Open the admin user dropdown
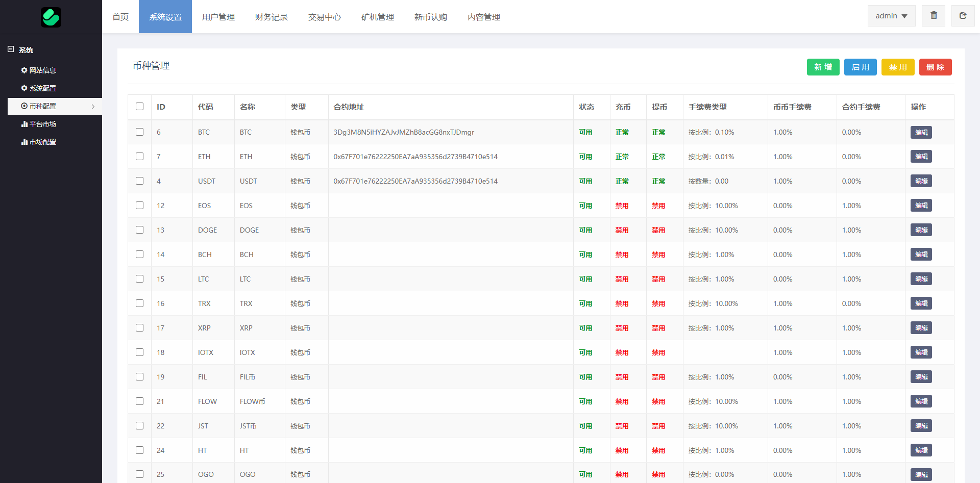The image size is (980, 483). 891,16
